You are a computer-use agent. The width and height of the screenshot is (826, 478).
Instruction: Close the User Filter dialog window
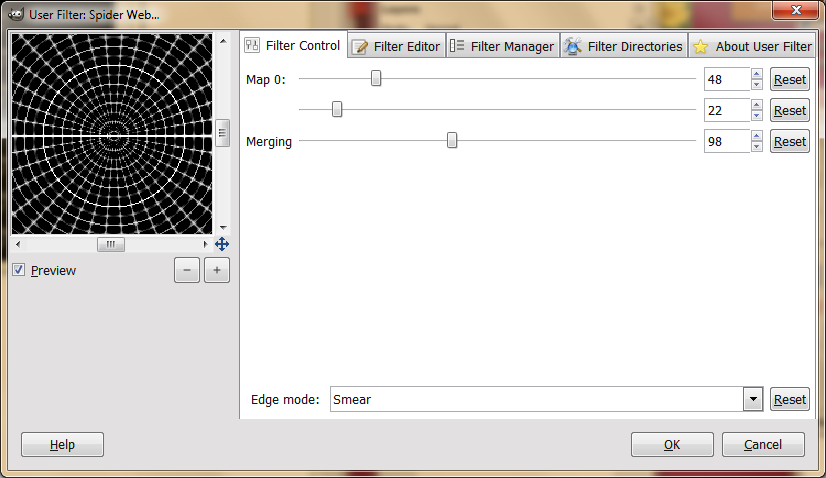[x=795, y=10]
